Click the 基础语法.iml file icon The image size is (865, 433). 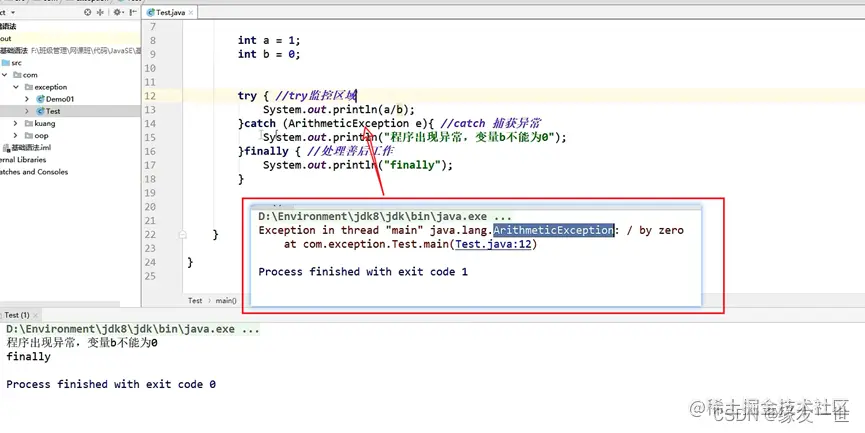click(7, 148)
